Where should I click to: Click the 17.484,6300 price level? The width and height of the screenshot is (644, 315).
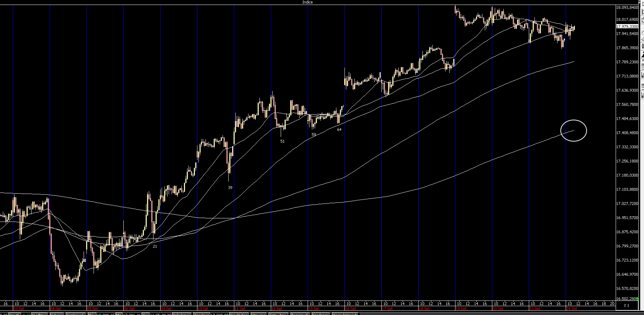[x=627, y=119]
